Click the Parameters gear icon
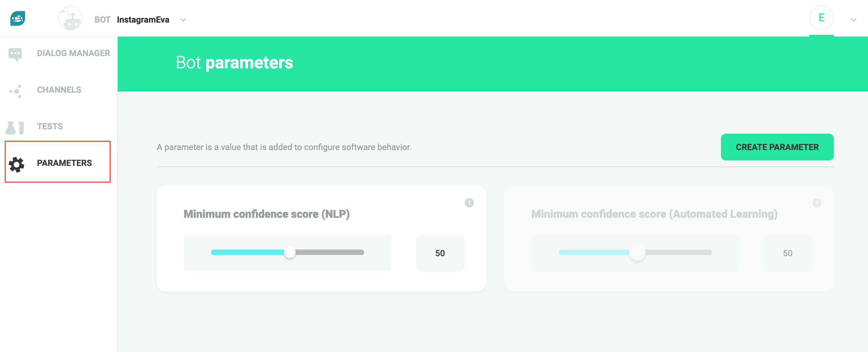This screenshot has height=352, width=868. 16,164
